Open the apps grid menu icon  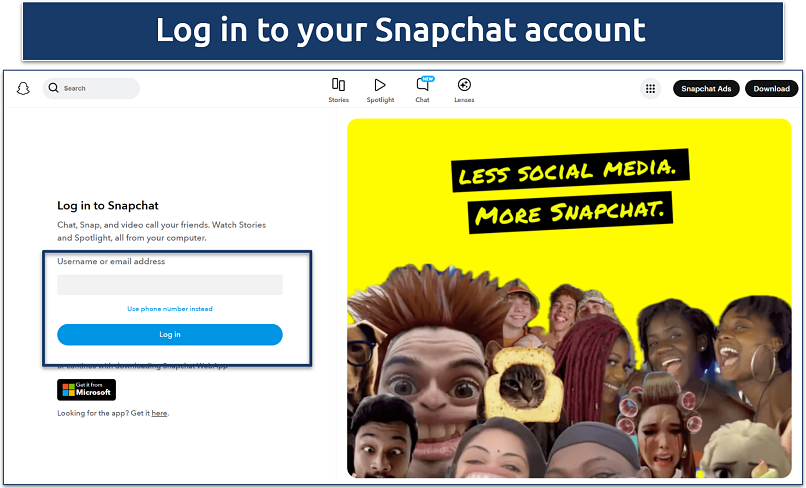tap(650, 89)
